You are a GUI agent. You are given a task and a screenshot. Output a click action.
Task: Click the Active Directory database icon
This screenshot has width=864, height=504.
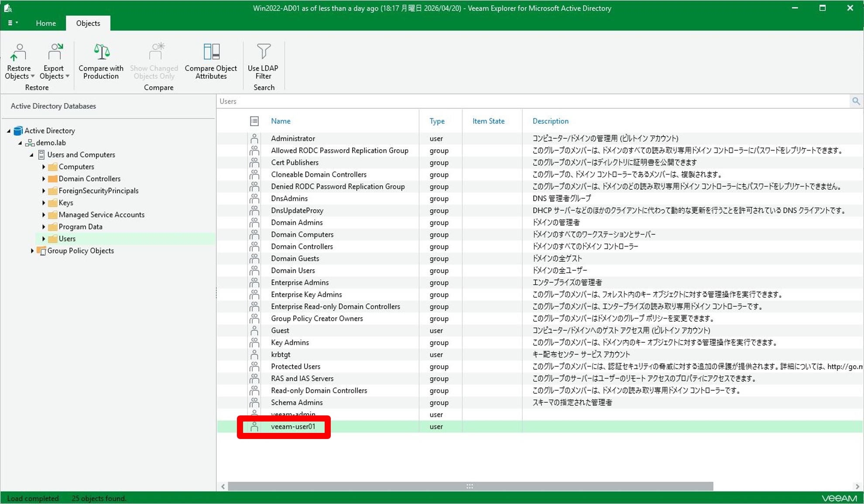[x=18, y=130]
